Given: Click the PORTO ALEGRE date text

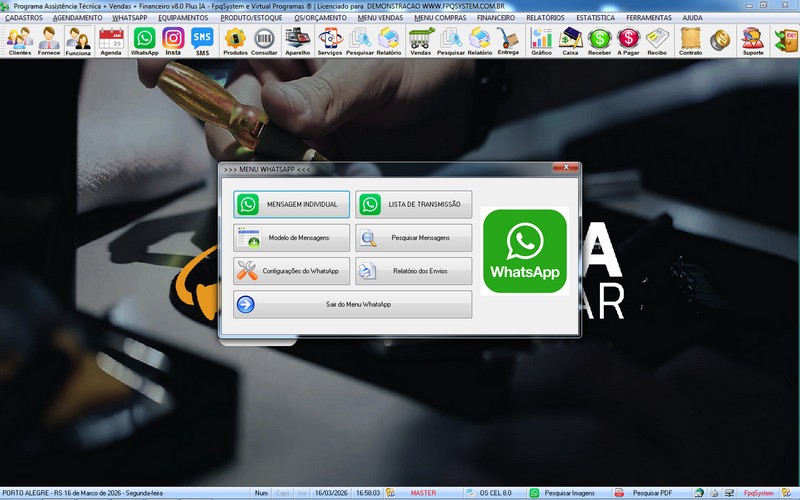Looking at the screenshot, I should tap(83, 493).
